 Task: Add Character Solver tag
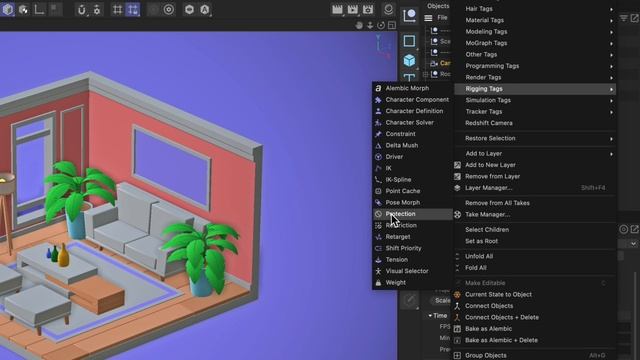[x=412, y=122]
